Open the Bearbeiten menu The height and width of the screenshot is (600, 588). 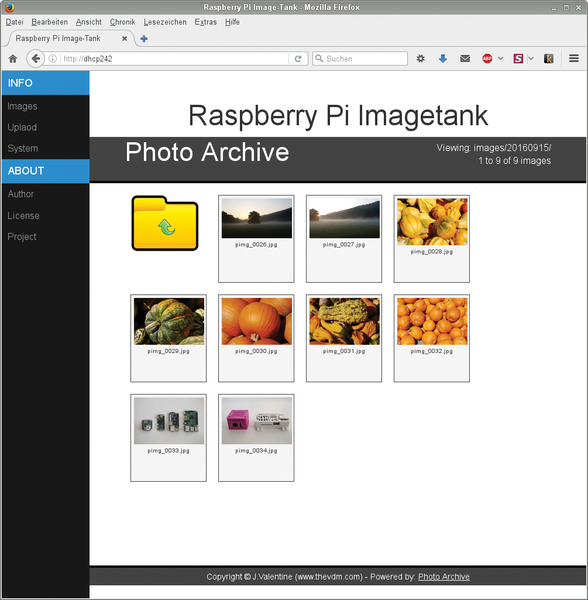[49, 22]
